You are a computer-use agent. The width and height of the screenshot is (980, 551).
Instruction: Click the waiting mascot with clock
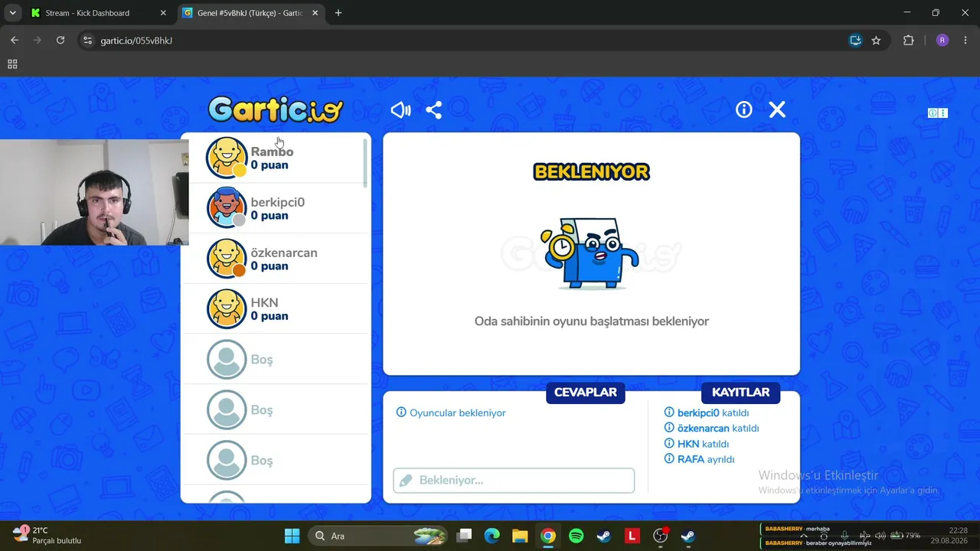pyautogui.click(x=589, y=253)
